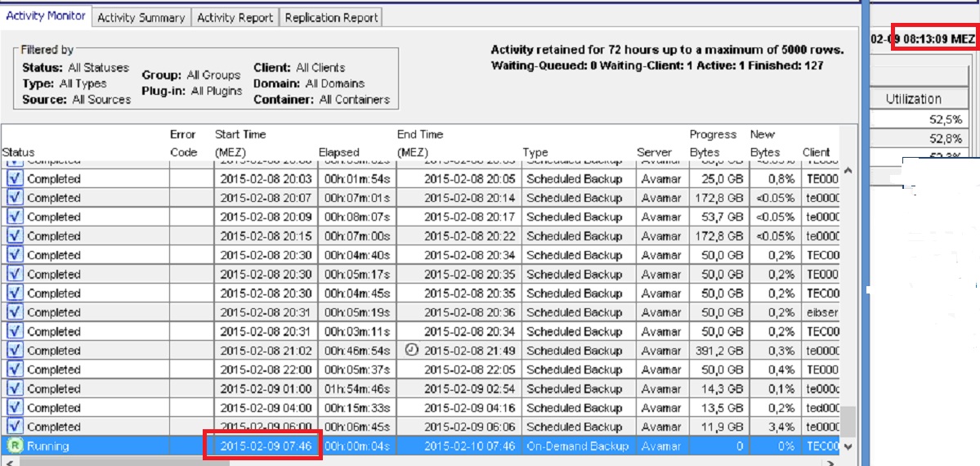Click end time 2015-02-08 22:05
This screenshot has height=466, width=980.
click(x=470, y=370)
